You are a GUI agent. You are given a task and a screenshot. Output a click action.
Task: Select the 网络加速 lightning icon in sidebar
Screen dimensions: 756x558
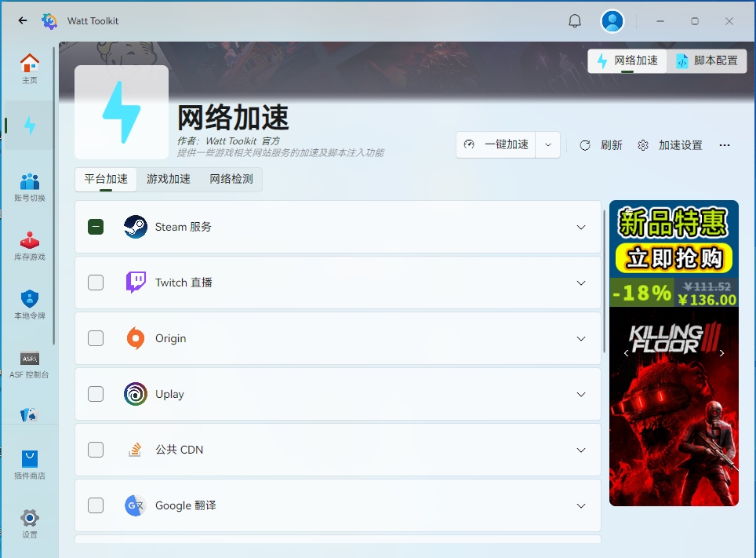(x=29, y=125)
